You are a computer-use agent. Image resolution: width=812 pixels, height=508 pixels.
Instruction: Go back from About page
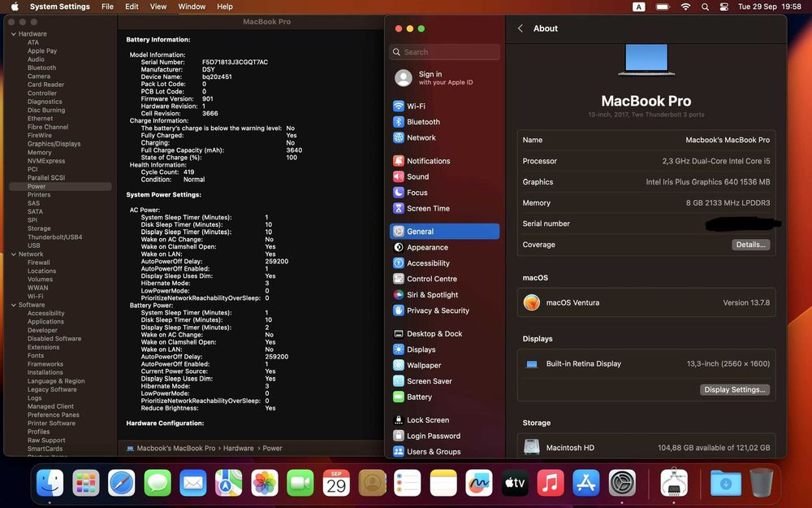coord(520,28)
